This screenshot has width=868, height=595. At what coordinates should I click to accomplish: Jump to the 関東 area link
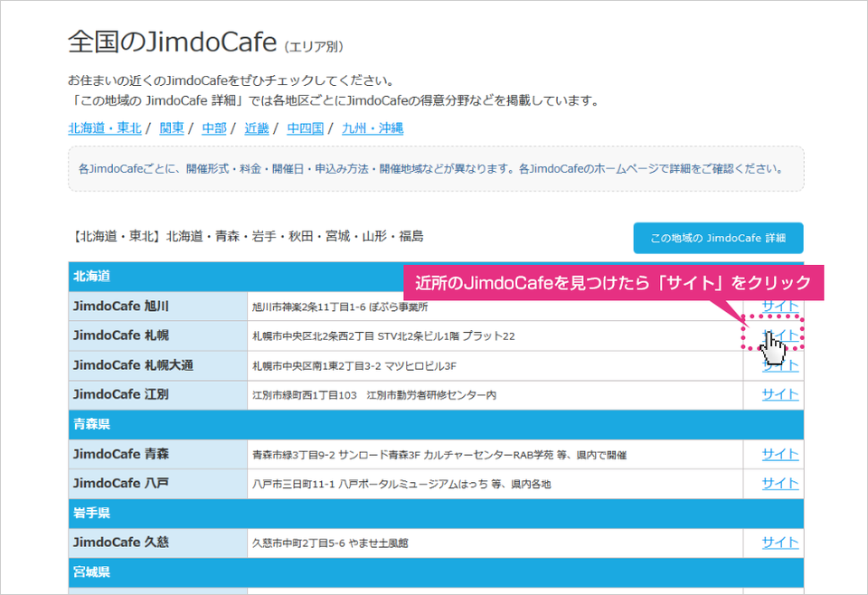(172, 127)
